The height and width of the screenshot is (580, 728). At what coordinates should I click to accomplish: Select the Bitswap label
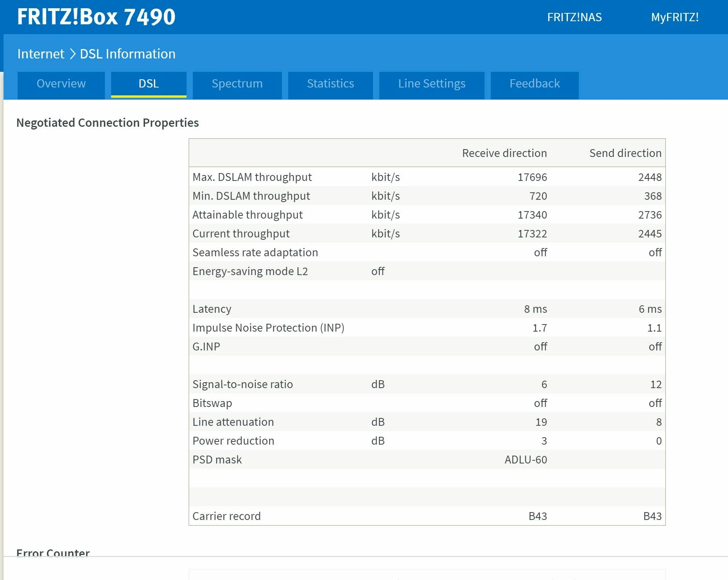pos(212,403)
